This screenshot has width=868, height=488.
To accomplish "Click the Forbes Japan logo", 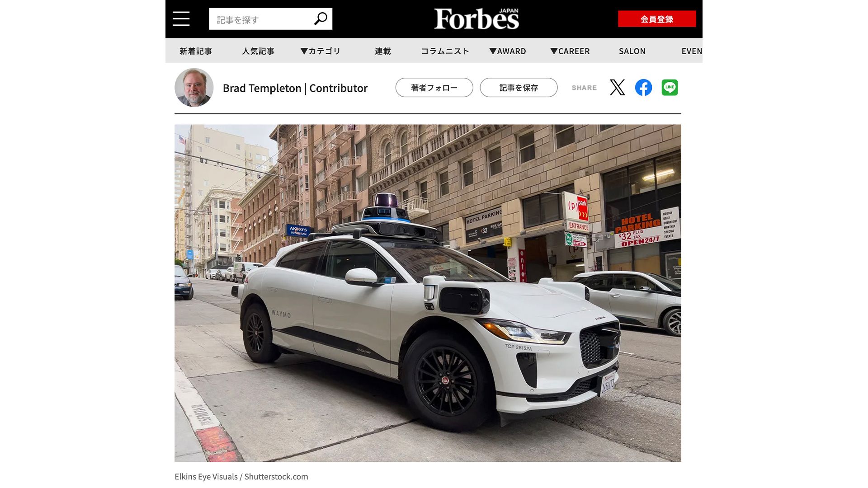I will pos(476,19).
